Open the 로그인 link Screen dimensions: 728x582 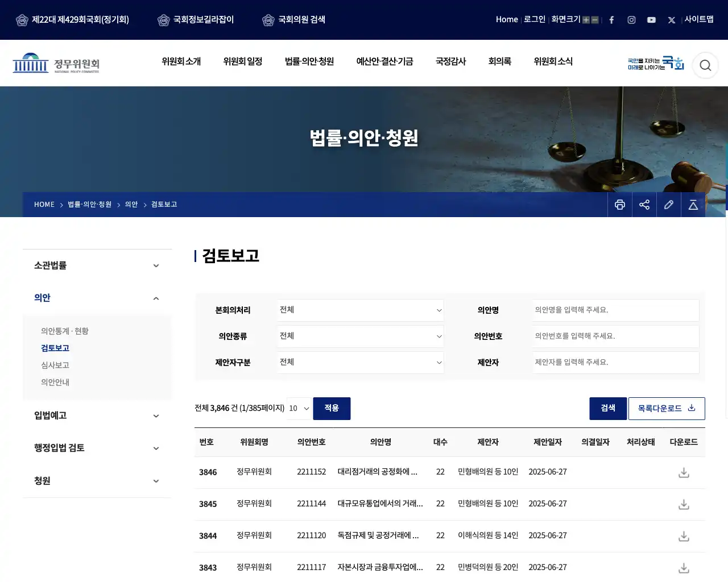(x=535, y=19)
